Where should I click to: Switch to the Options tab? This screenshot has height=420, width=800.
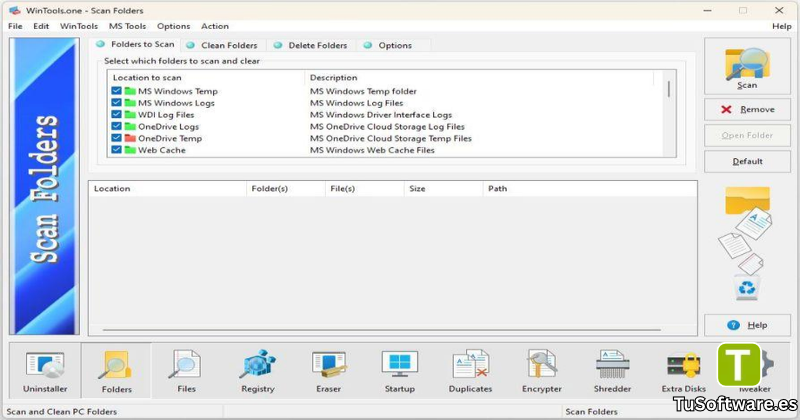click(x=394, y=45)
